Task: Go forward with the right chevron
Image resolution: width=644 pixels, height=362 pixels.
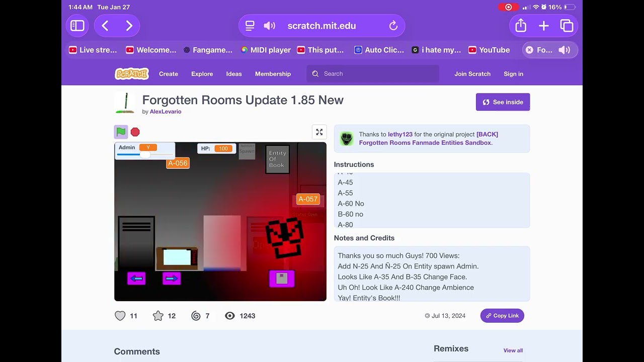Action: (129, 26)
